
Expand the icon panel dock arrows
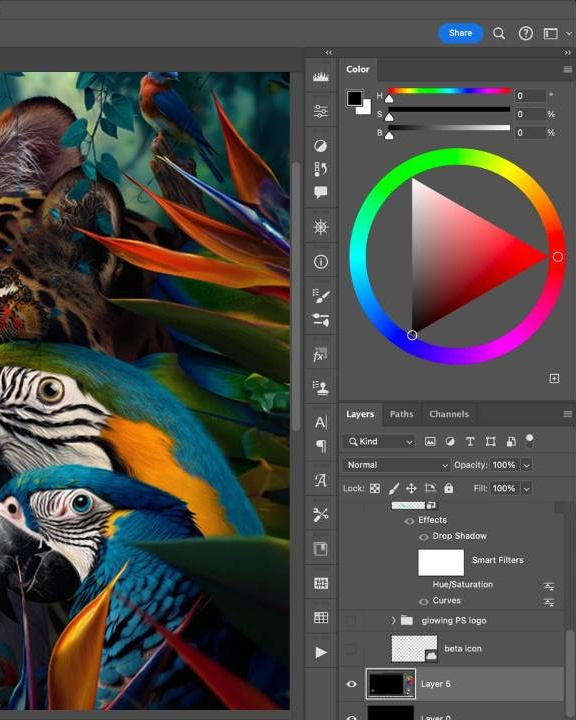pyautogui.click(x=329, y=52)
